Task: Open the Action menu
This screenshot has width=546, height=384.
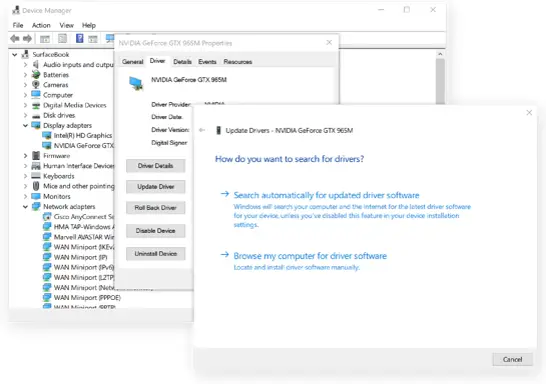Action: click(x=41, y=25)
